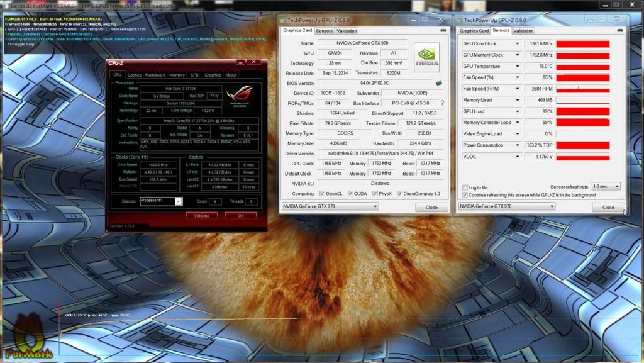Click the OK button in CPU-Z

pyautogui.click(x=241, y=216)
